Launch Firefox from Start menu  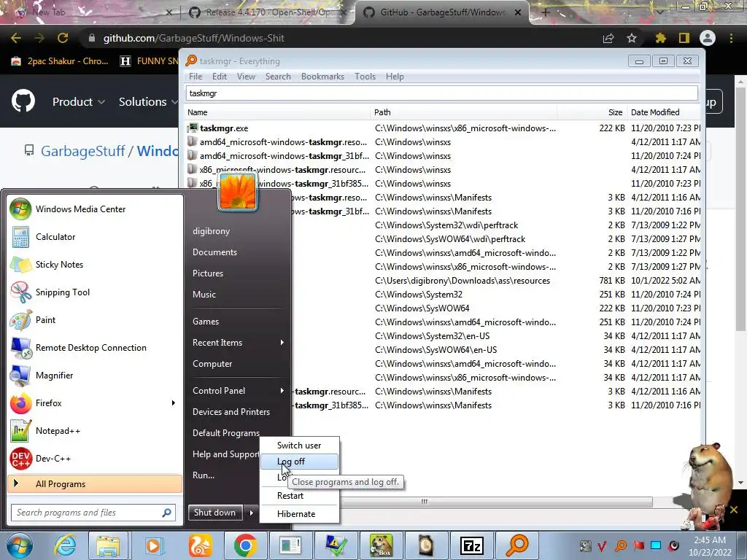(x=88, y=402)
